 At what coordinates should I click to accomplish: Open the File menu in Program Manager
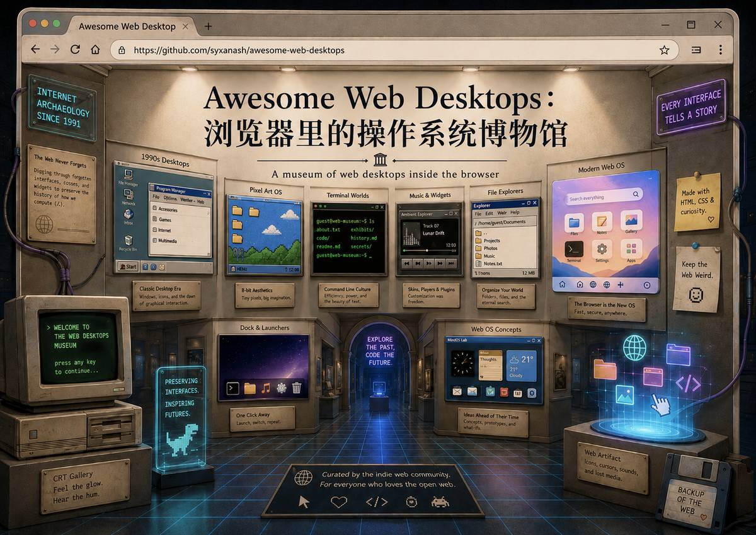[x=157, y=197]
